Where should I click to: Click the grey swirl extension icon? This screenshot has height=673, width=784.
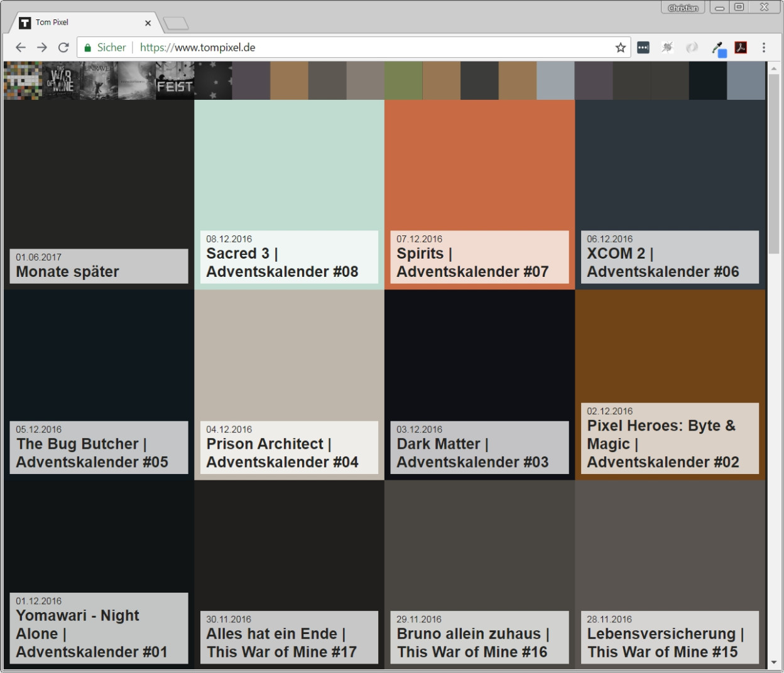[692, 48]
